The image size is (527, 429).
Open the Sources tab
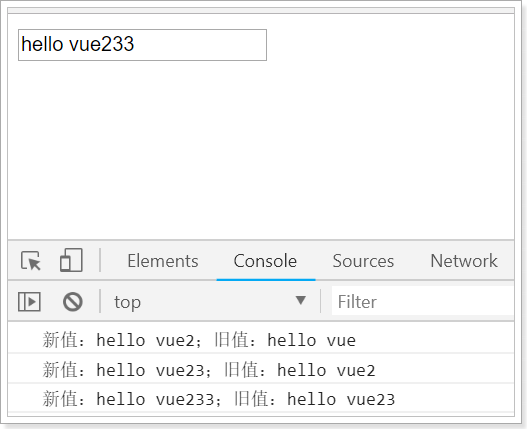(363, 261)
